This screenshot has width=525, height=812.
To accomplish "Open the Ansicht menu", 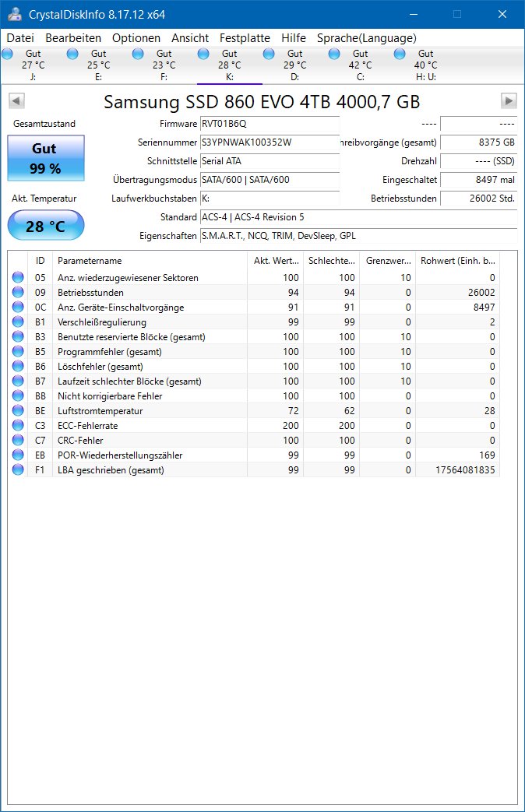I will click(x=190, y=38).
